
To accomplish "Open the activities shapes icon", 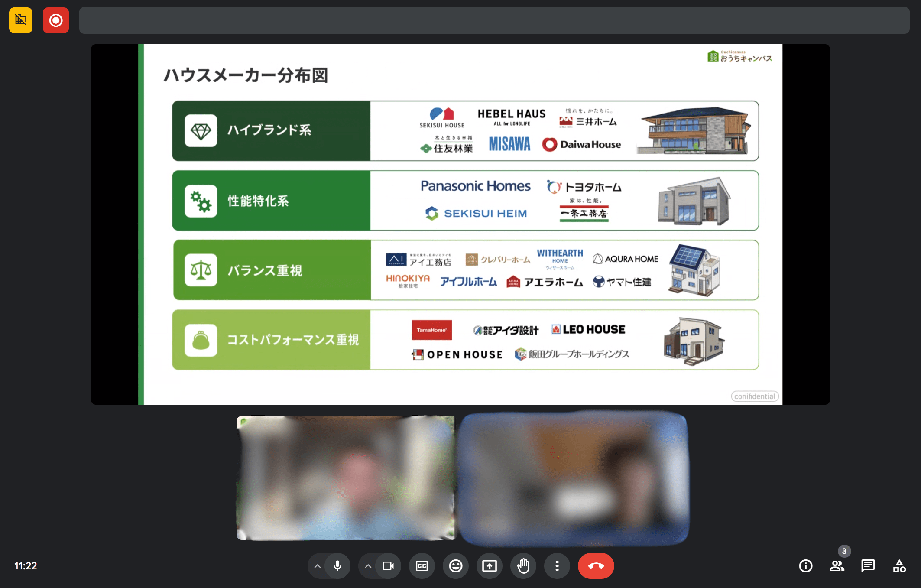I will point(899,566).
